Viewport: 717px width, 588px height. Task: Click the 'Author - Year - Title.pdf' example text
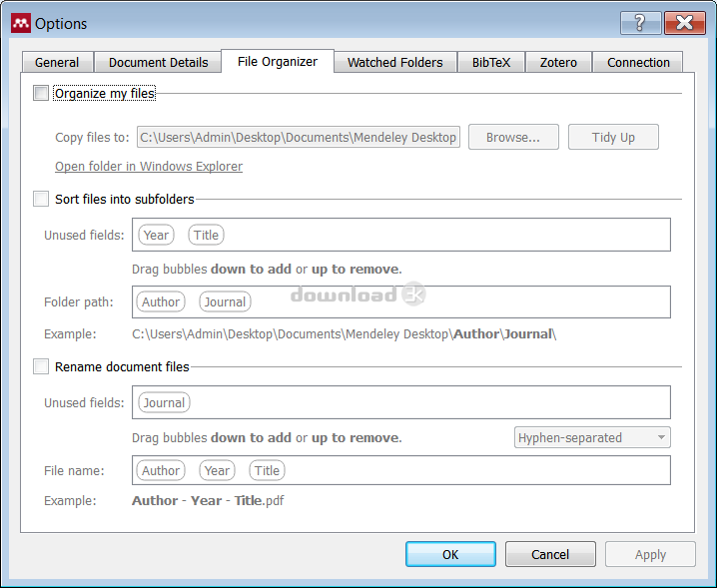208,501
